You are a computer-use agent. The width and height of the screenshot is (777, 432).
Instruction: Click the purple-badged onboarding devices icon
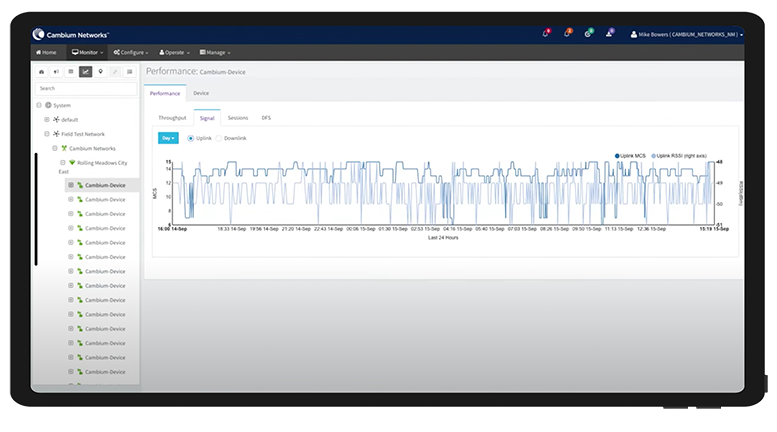[609, 34]
